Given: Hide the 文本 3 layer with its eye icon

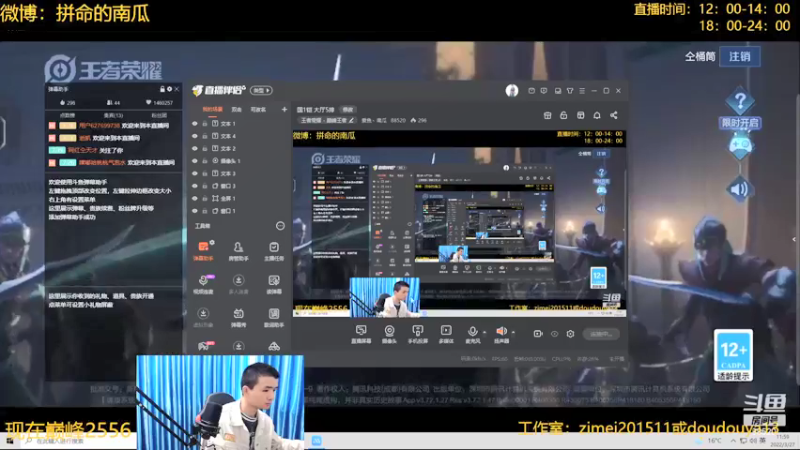Looking at the screenshot, I should [x=194, y=173].
